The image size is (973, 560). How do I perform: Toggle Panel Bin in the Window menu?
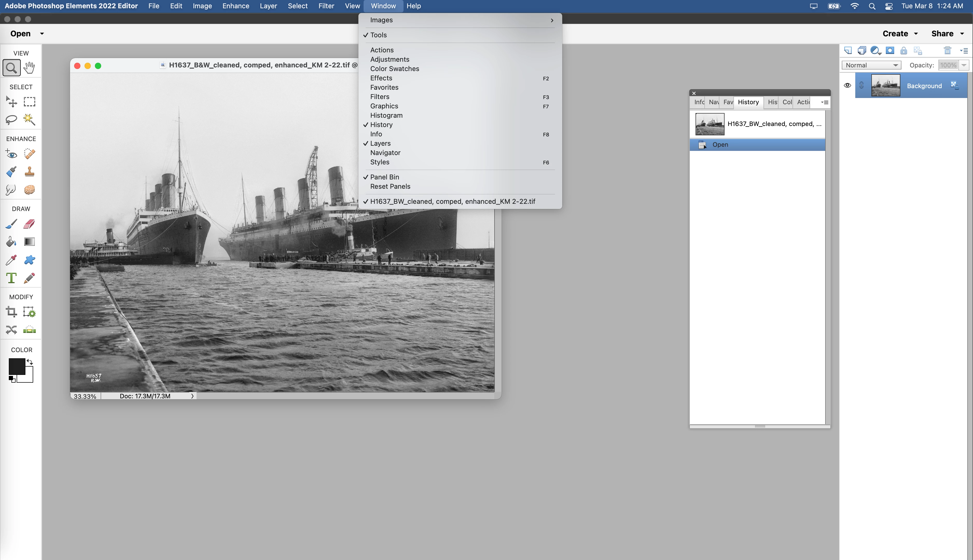[x=384, y=177]
